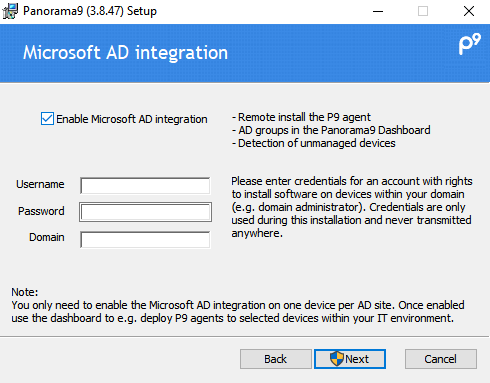This screenshot has height=383, width=490.
Task: Go back with the Back button
Action: tap(276, 359)
